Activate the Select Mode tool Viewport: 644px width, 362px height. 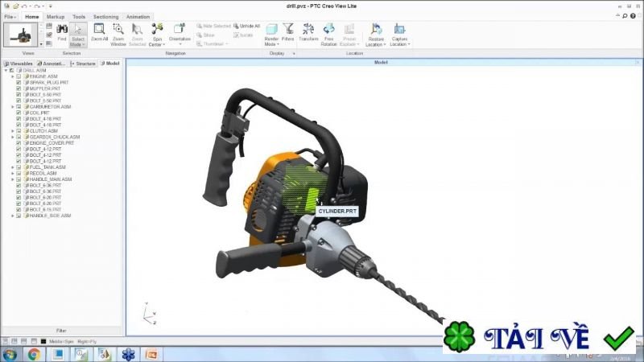coord(77,35)
